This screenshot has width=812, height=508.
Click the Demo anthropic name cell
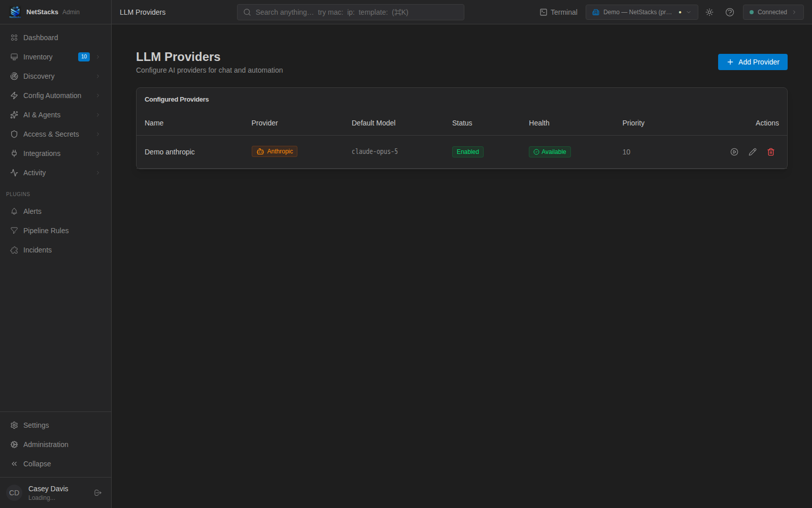click(x=170, y=152)
